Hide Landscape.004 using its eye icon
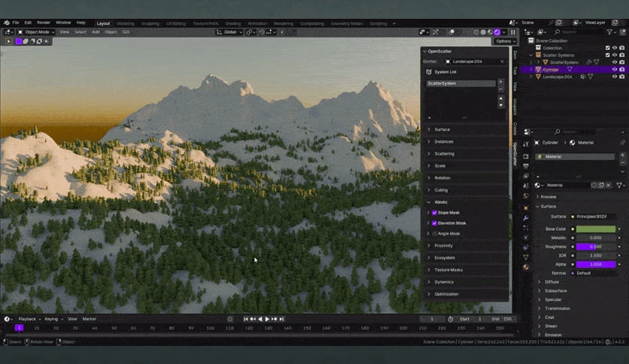The image size is (629, 364). pos(615,77)
